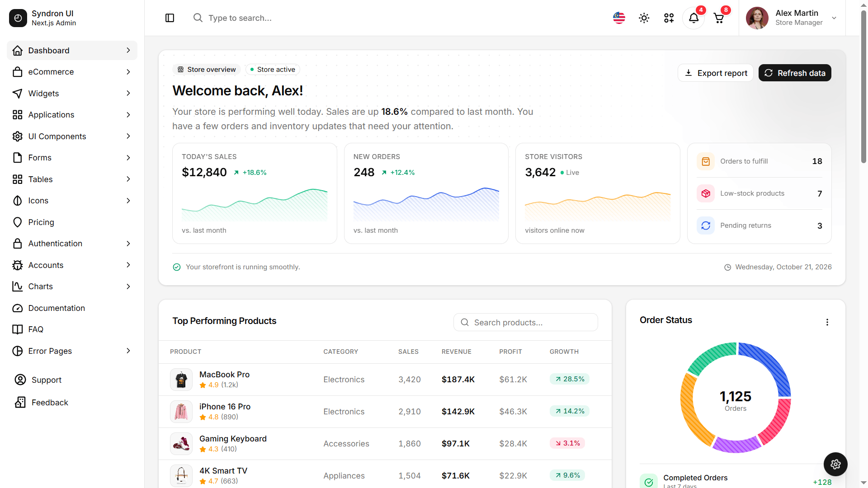Open the user profile dropdown arrow
The width and height of the screenshot is (868, 488).
(834, 18)
